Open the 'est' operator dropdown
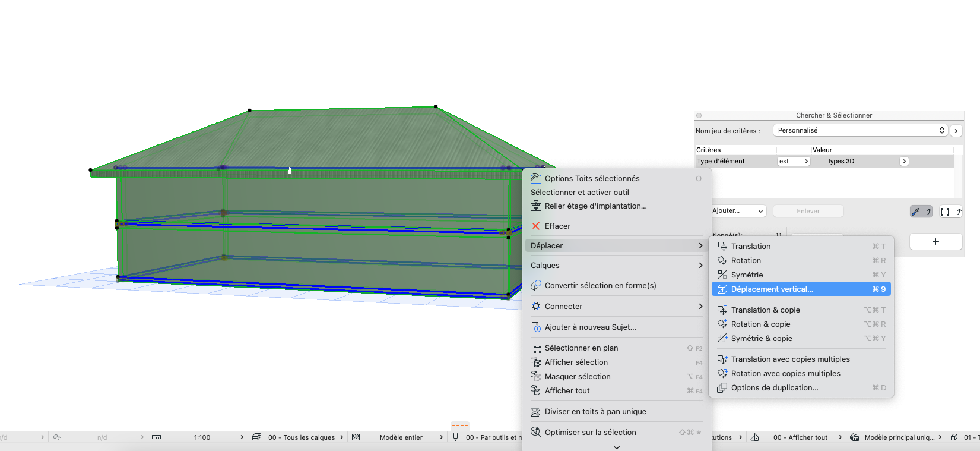Viewport: 980px width, 451px height. [x=794, y=161]
